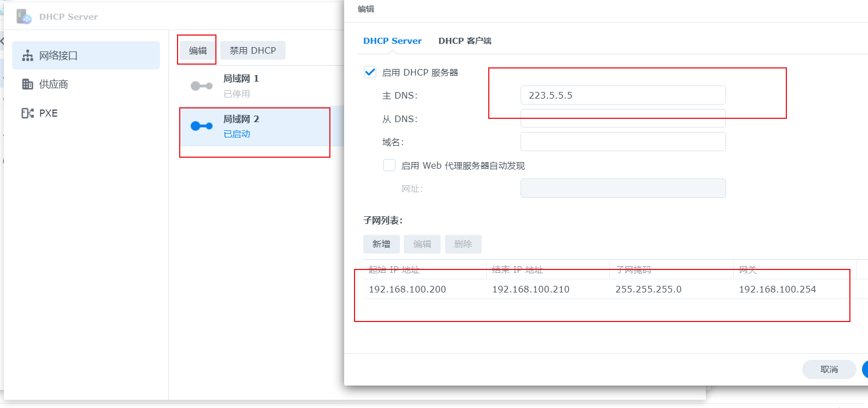Click the disabled 网址 input field

coord(623,188)
